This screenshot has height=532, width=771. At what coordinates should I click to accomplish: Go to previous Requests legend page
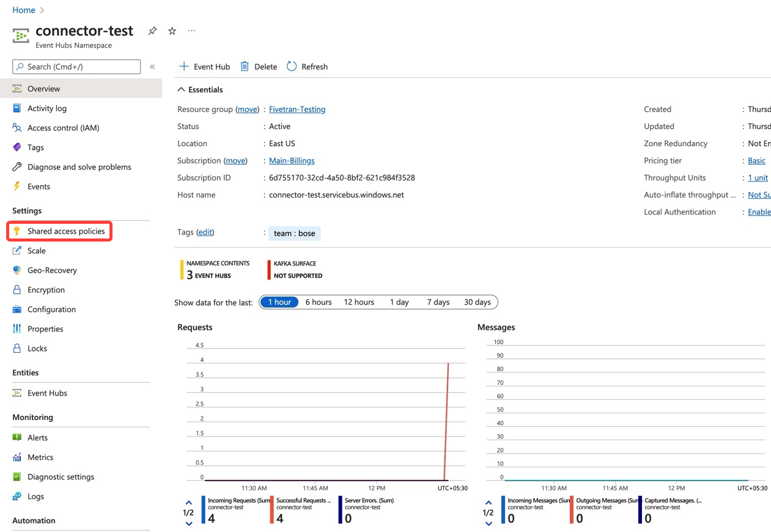pos(188,503)
